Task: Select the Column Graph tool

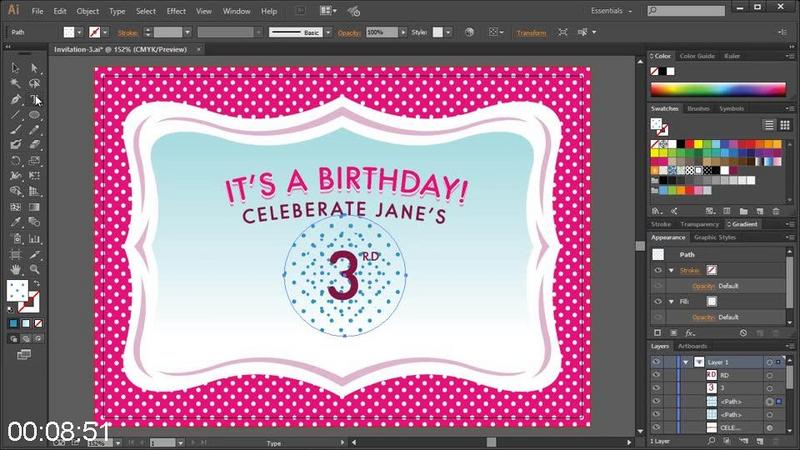Action: [34, 238]
